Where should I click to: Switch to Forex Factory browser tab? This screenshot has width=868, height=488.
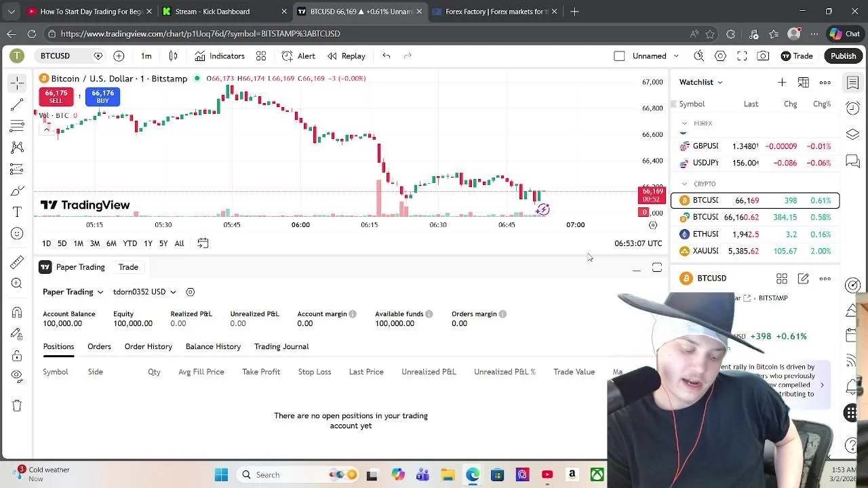pos(495,12)
